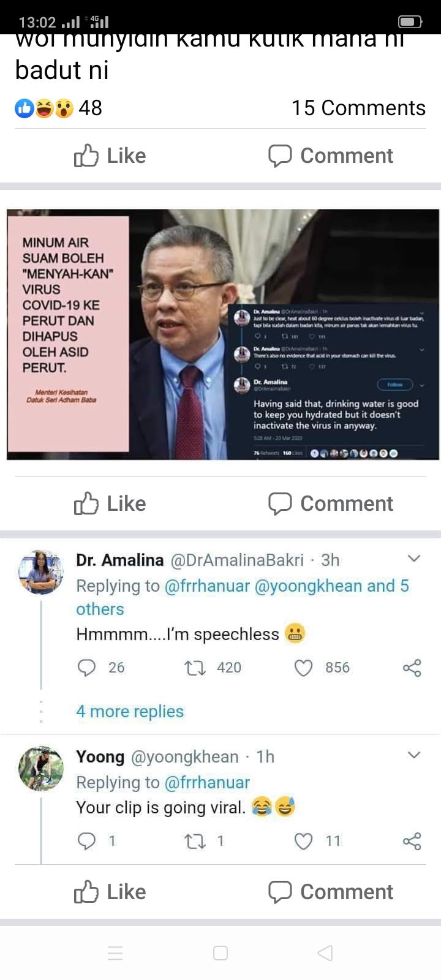
Task: Open the Adham Baba news image
Action: [223, 334]
